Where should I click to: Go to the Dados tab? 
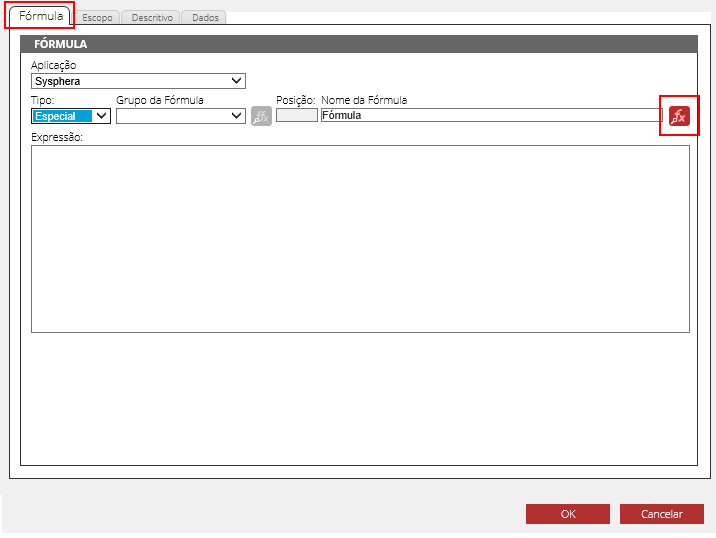pyautogui.click(x=205, y=17)
